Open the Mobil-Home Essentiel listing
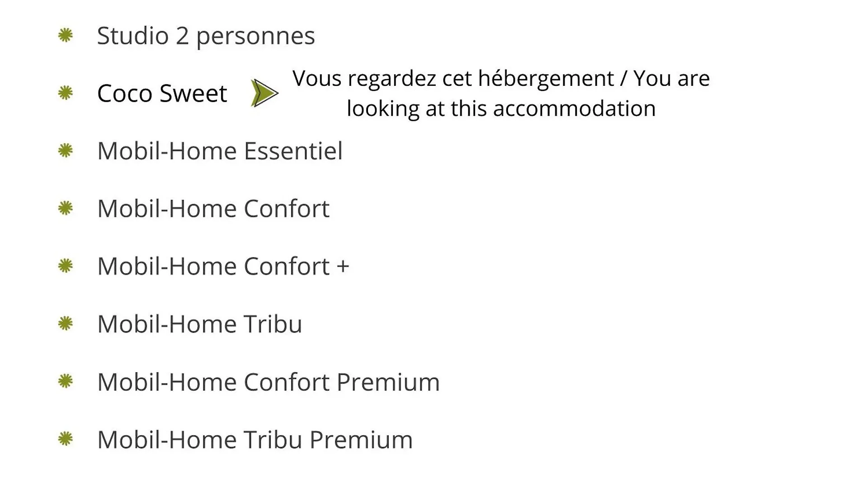The width and height of the screenshot is (868, 488). [220, 151]
